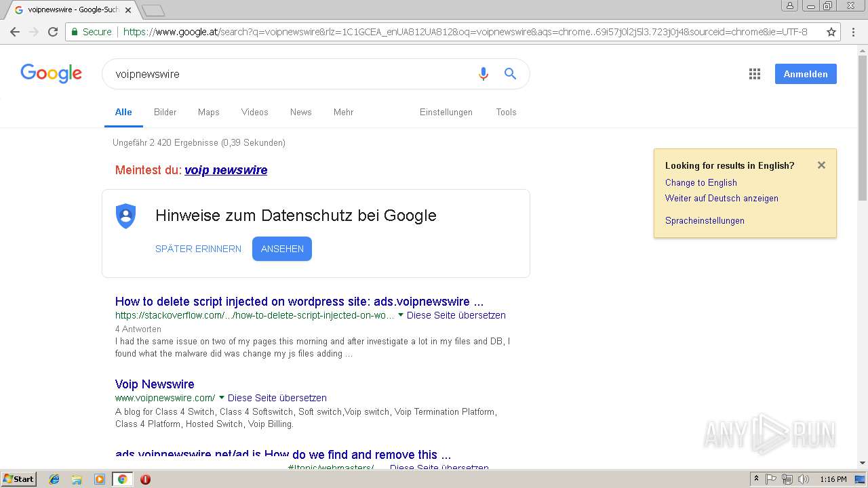Click the ANSEHEN button
This screenshot has width=868, height=488.
[x=282, y=249]
